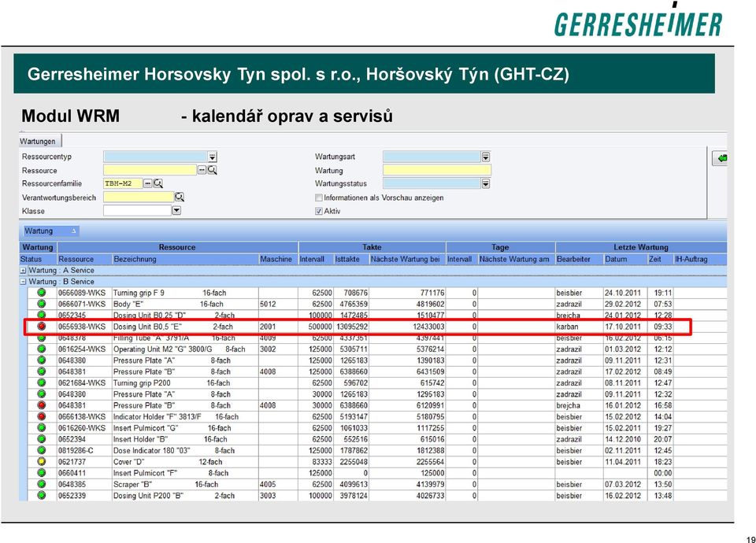This screenshot has width=756, height=543.
Task: Open the Klasse dropdown
Action: [176, 211]
